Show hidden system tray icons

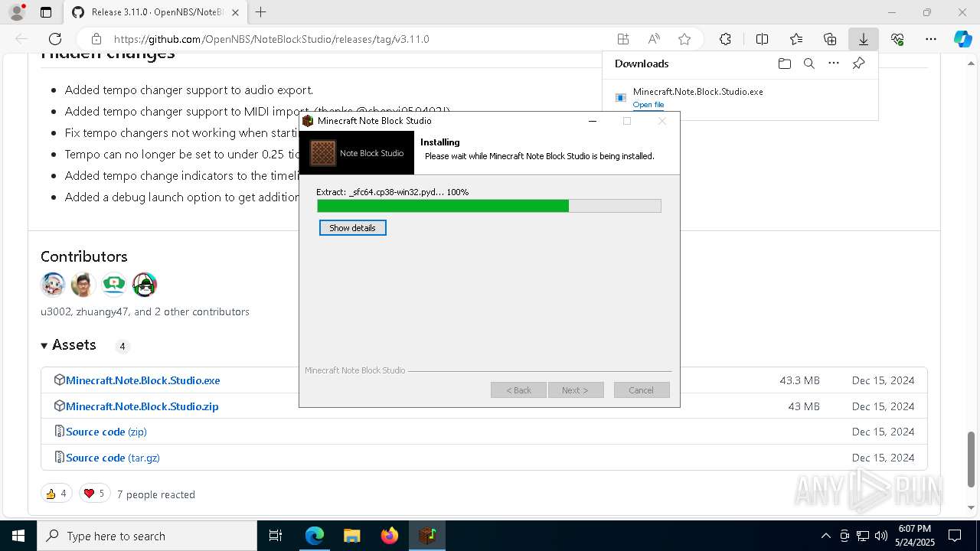(x=825, y=536)
